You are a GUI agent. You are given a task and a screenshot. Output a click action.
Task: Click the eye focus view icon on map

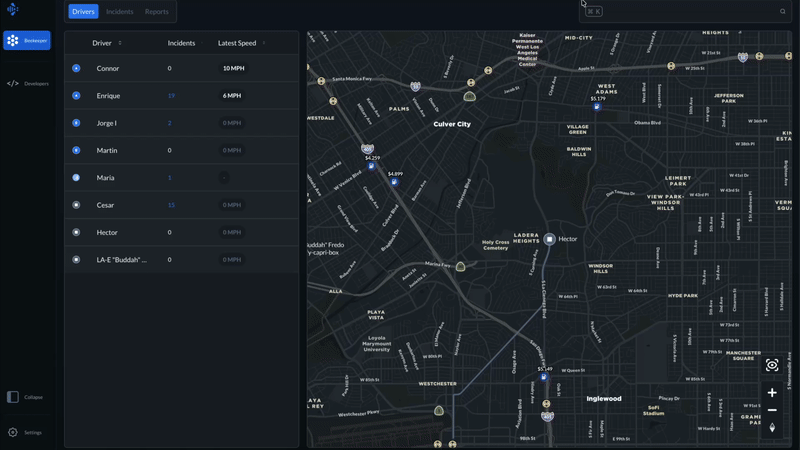tap(772, 365)
